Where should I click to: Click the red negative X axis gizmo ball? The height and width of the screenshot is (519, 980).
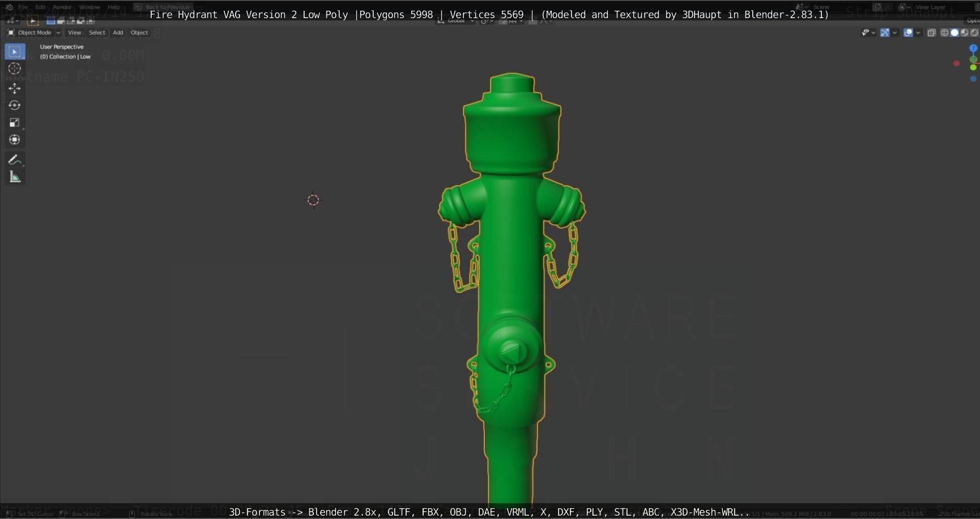tap(957, 63)
